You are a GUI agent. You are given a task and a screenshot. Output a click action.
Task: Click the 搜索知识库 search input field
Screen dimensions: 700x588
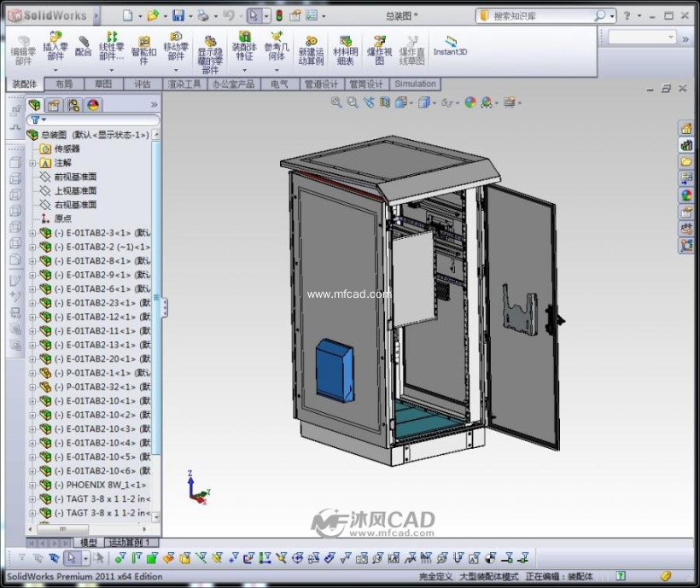coord(542,16)
